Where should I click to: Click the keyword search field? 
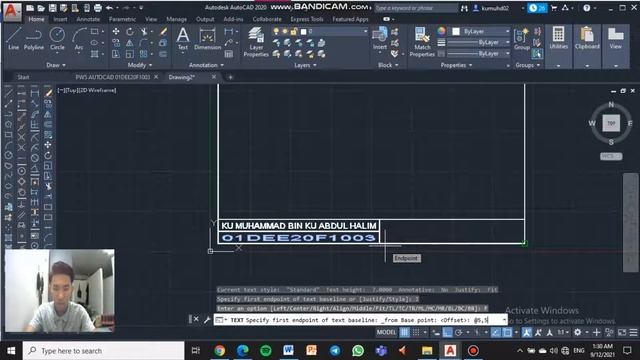click(x=416, y=8)
